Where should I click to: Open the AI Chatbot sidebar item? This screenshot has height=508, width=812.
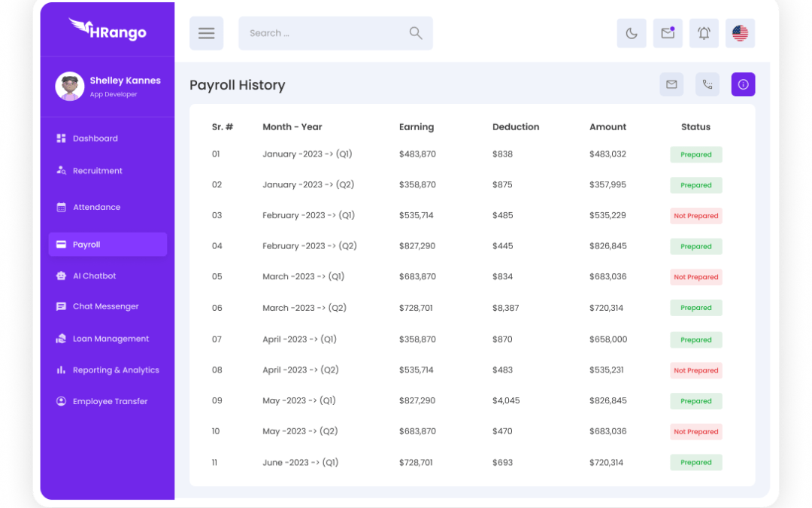pyautogui.click(x=94, y=276)
